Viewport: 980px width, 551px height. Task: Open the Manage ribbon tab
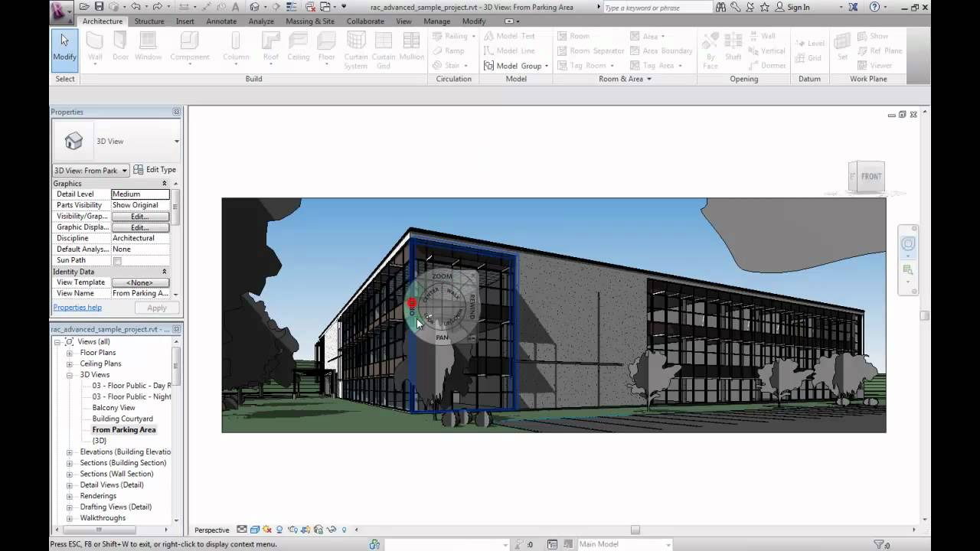[437, 21]
